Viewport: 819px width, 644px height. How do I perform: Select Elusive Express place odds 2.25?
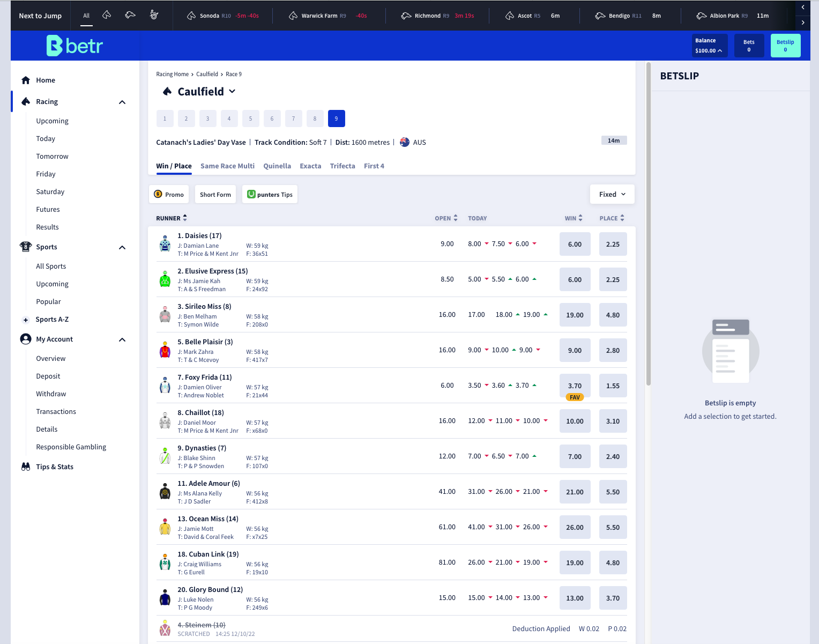pos(613,279)
